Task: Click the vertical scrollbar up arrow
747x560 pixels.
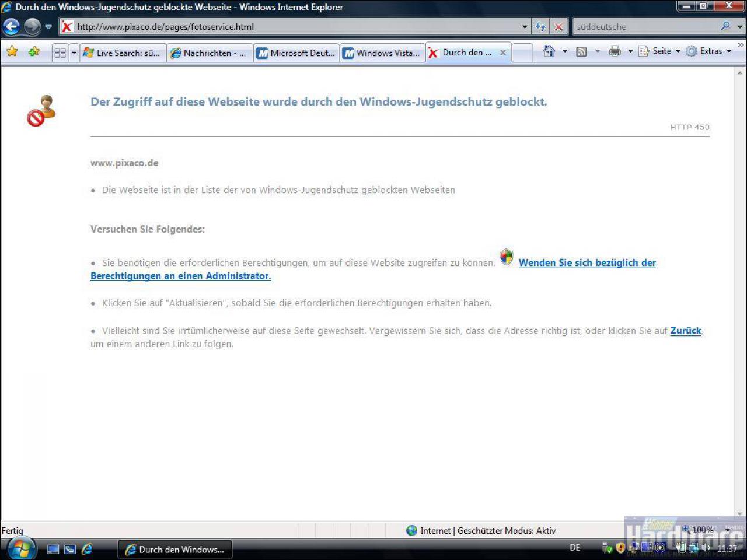Action: click(740, 73)
